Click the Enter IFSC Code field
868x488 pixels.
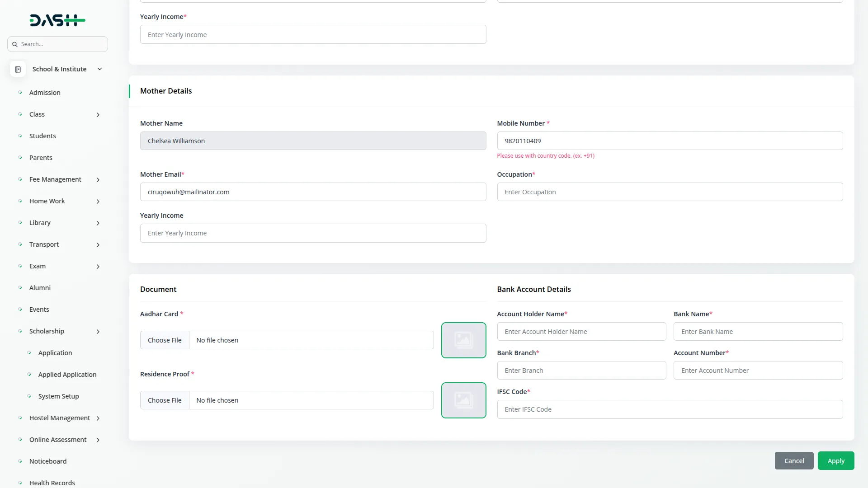click(670, 409)
